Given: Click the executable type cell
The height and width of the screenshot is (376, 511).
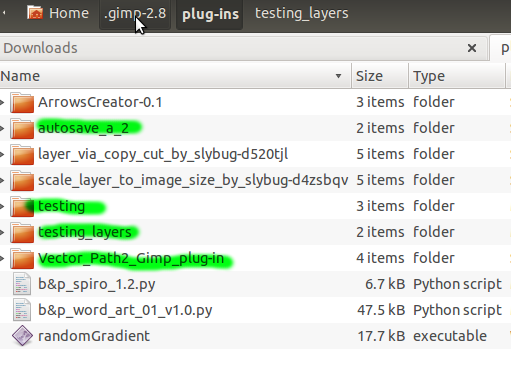Looking at the screenshot, I should point(450,336).
